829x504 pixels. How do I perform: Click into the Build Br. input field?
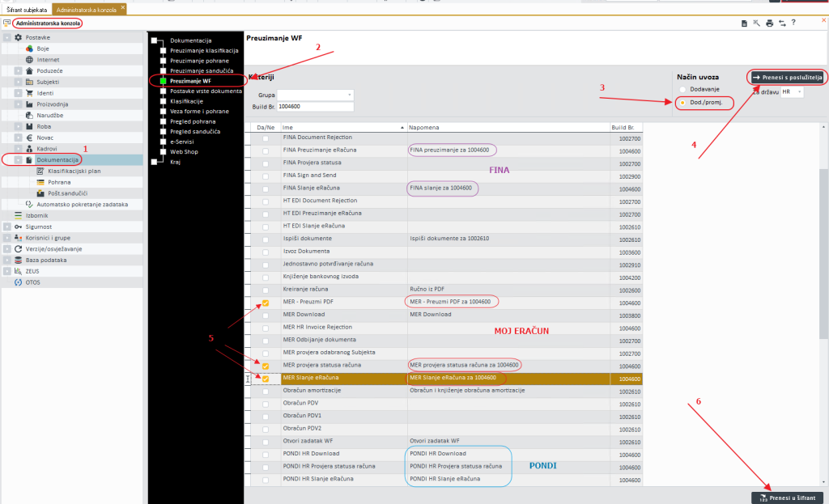point(315,107)
